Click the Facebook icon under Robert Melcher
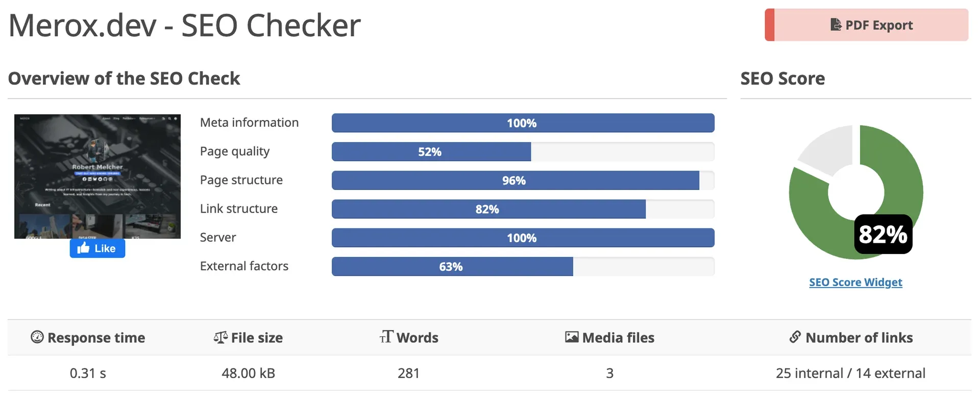This screenshot has width=980, height=398. pyautogui.click(x=85, y=179)
